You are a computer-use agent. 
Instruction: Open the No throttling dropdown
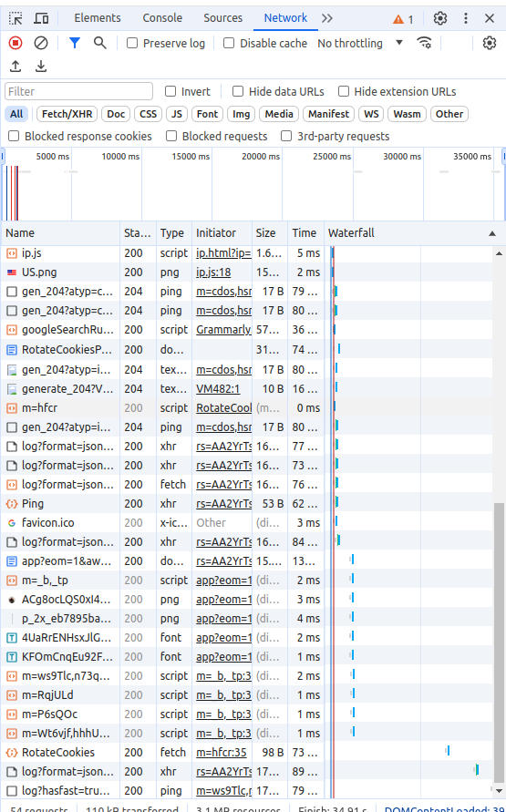pos(360,44)
